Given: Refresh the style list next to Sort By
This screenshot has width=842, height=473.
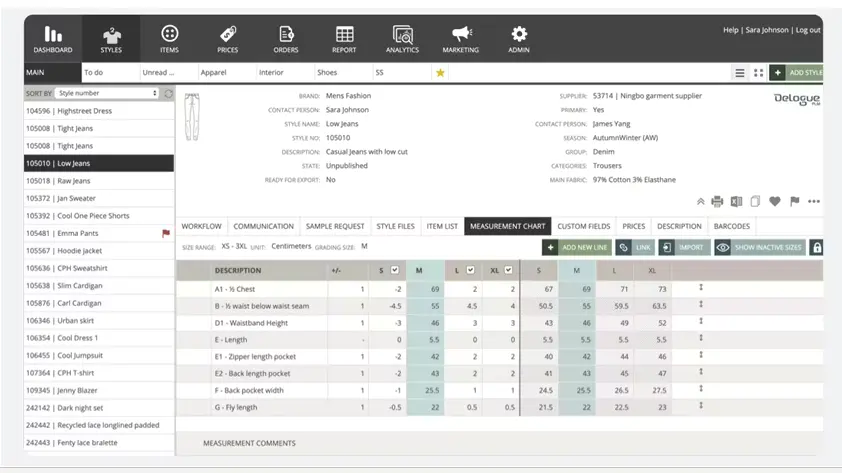Looking at the screenshot, I should (168, 94).
